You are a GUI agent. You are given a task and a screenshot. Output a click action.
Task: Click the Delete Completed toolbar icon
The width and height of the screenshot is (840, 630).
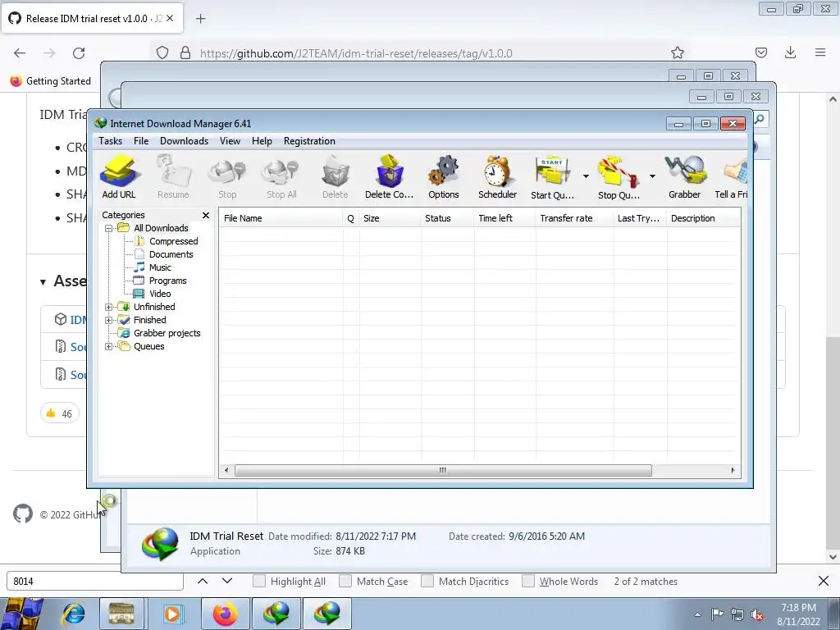[390, 177]
